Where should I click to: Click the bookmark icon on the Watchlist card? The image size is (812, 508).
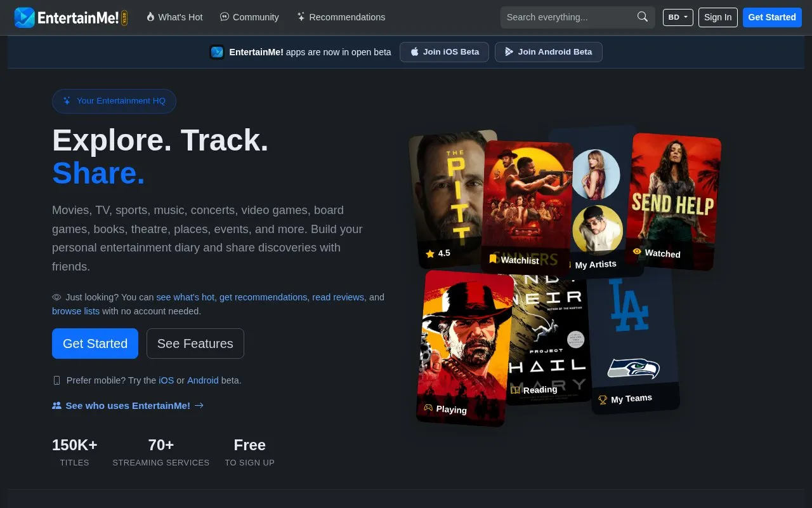[x=493, y=259]
